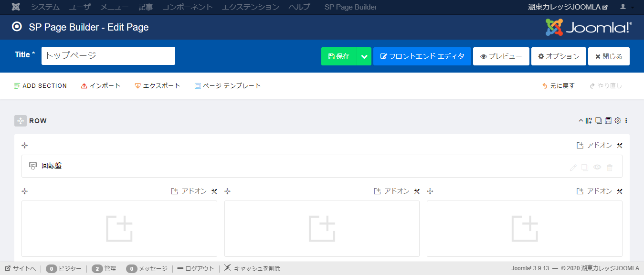
Task: Click the ROW move handle icon
Action: pos(20,120)
